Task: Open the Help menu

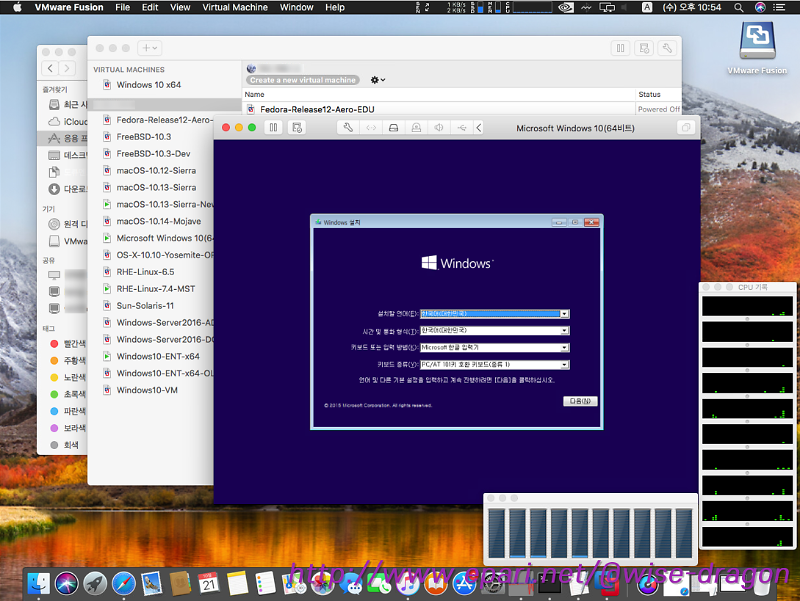Action: pyautogui.click(x=335, y=7)
